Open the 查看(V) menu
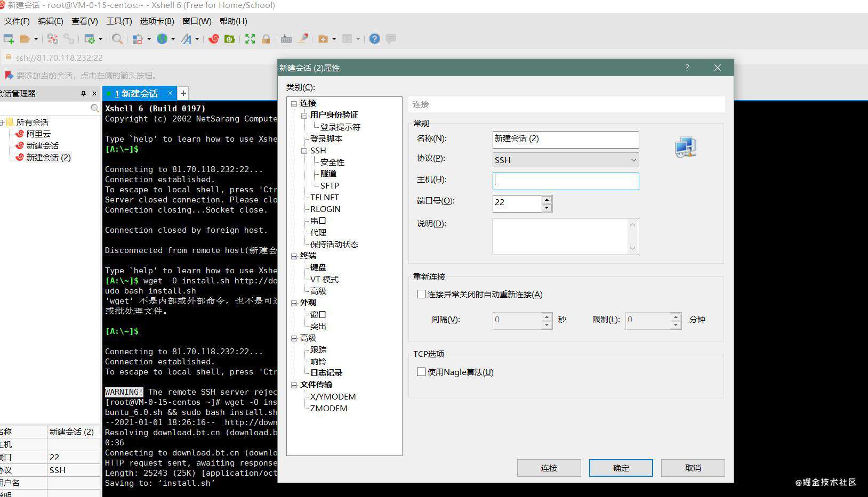Image resolution: width=868 pixels, height=497 pixels. pyautogui.click(x=85, y=21)
